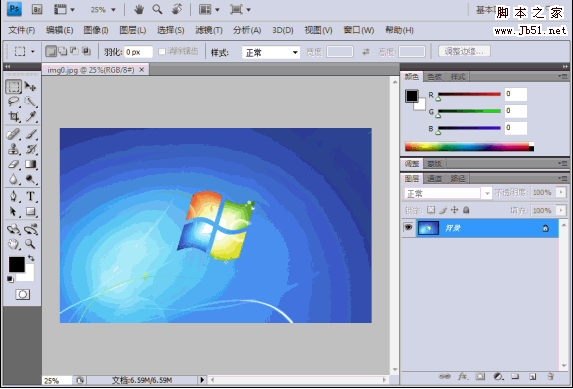
Task: Select the 3D Rotate tool
Action: 14,229
